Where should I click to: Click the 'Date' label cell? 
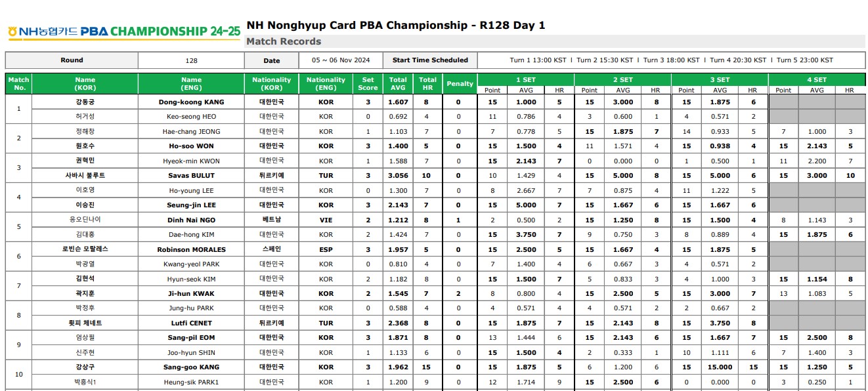[271, 60]
